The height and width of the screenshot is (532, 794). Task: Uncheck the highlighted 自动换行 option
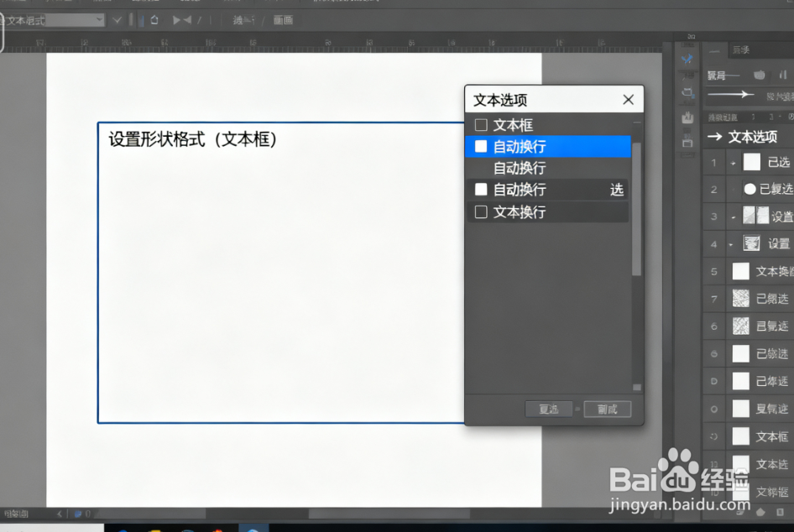482,146
